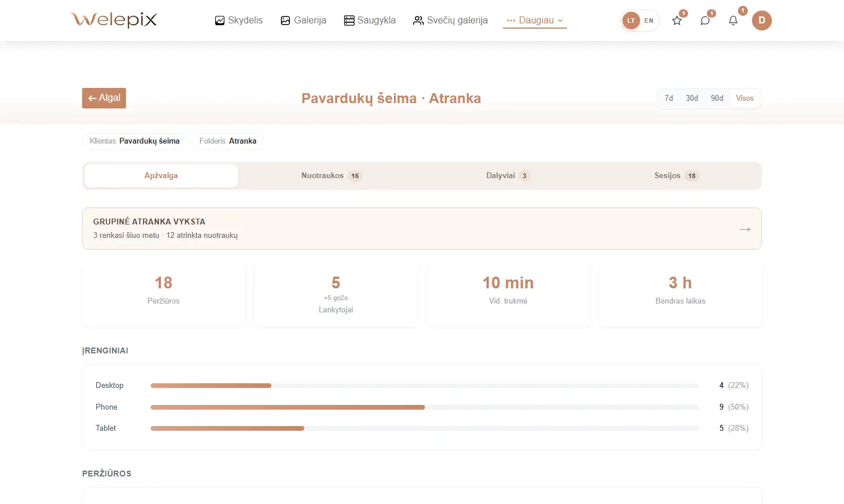Click the 5 Lankytojai stat card

(x=336, y=294)
